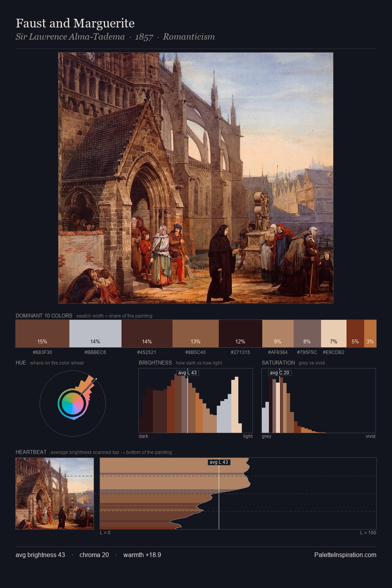
Task: Click the L = 100 heartbeat axis label
Action: (368, 533)
